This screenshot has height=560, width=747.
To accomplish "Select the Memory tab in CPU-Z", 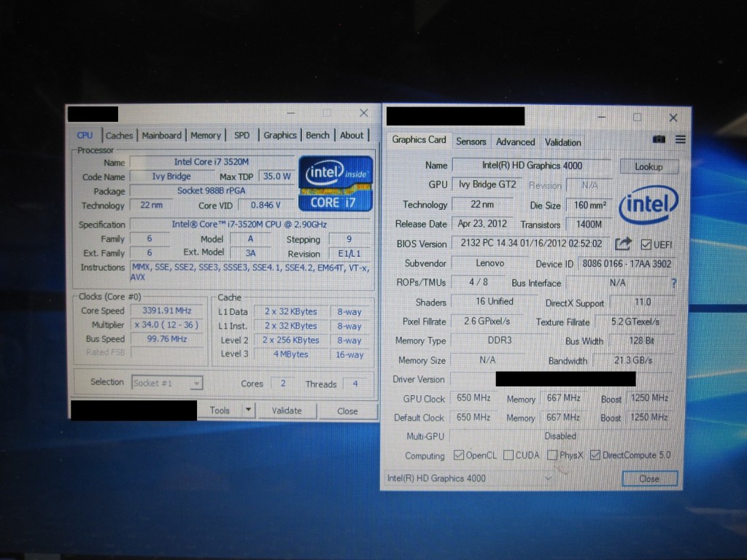I will [x=205, y=135].
